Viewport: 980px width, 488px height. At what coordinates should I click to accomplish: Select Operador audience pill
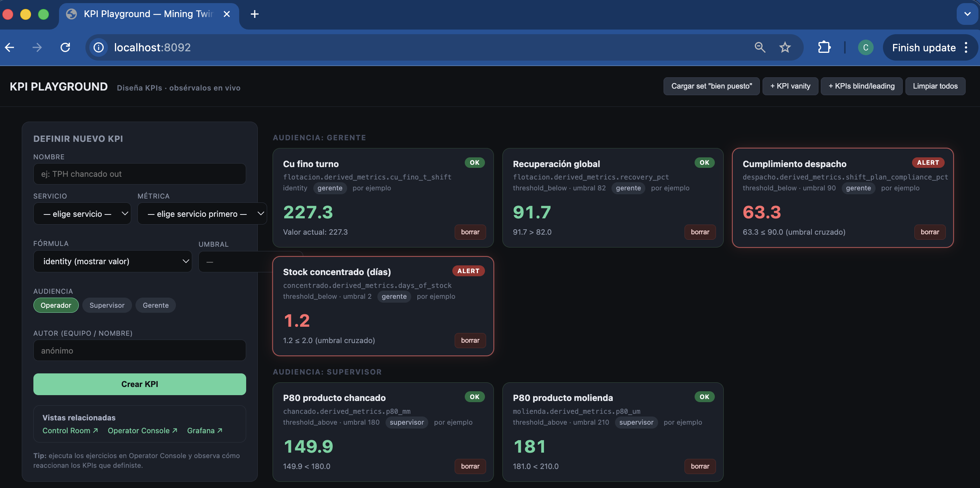(56, 305)
